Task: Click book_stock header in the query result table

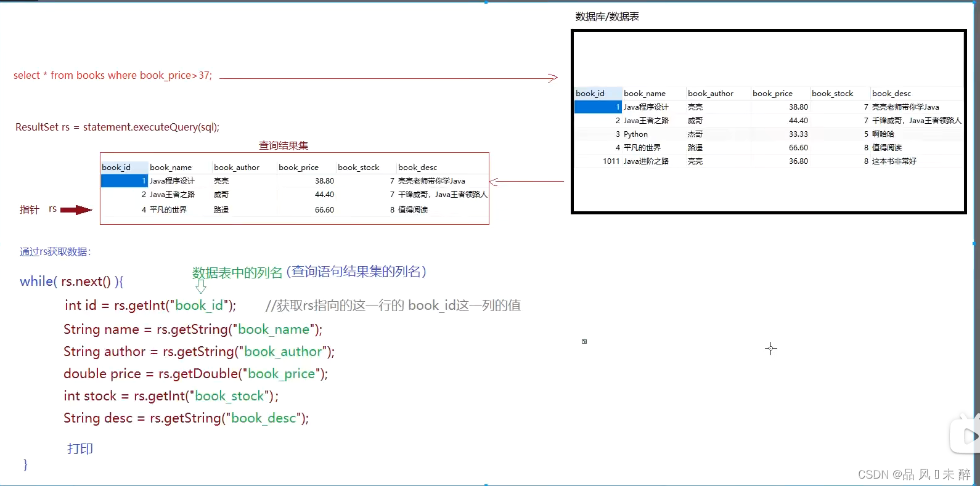Action: [x=359, y=167]
